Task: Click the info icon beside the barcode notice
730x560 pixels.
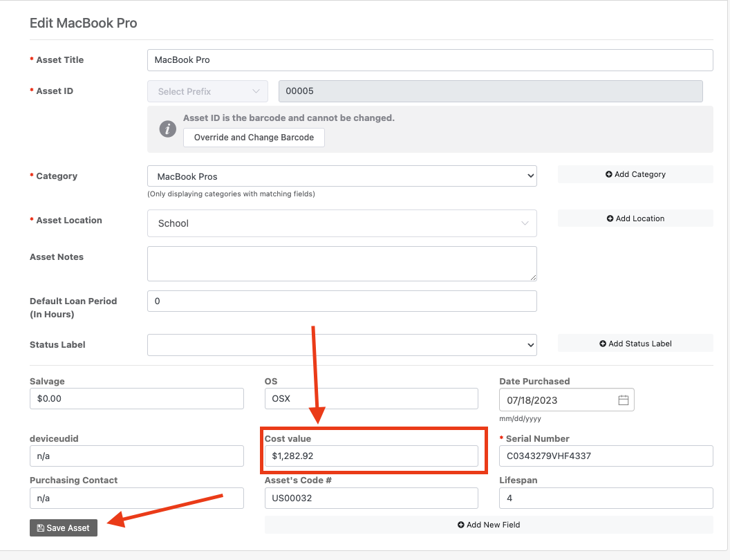Action: (167, 129)
